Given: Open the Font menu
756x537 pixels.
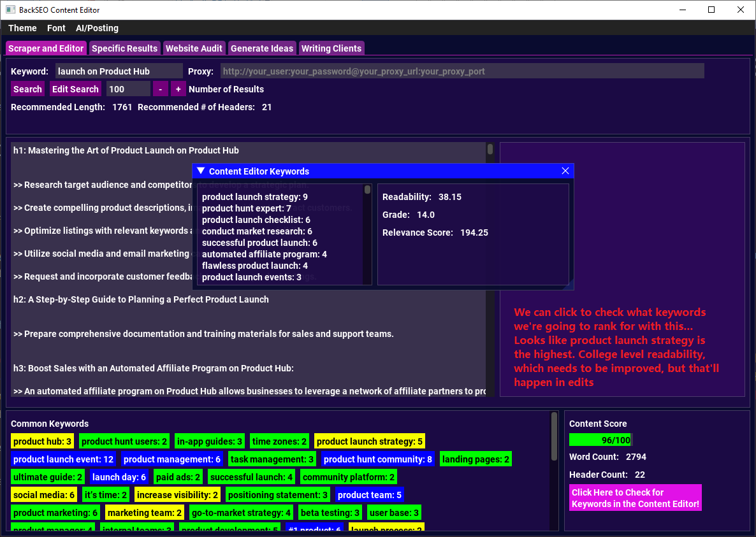Looking at the screenshot, I should [x=56, y=28].
